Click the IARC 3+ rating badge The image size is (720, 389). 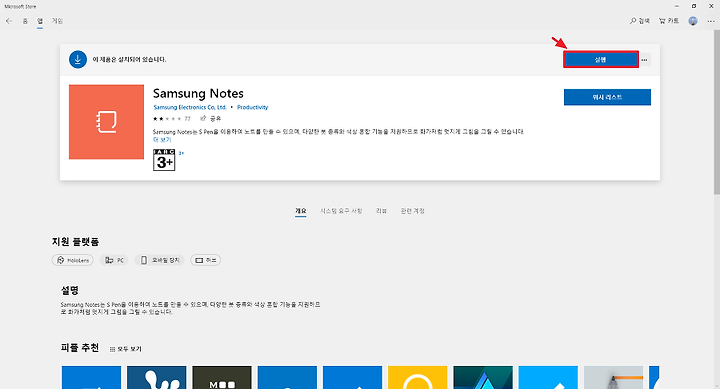164,160
